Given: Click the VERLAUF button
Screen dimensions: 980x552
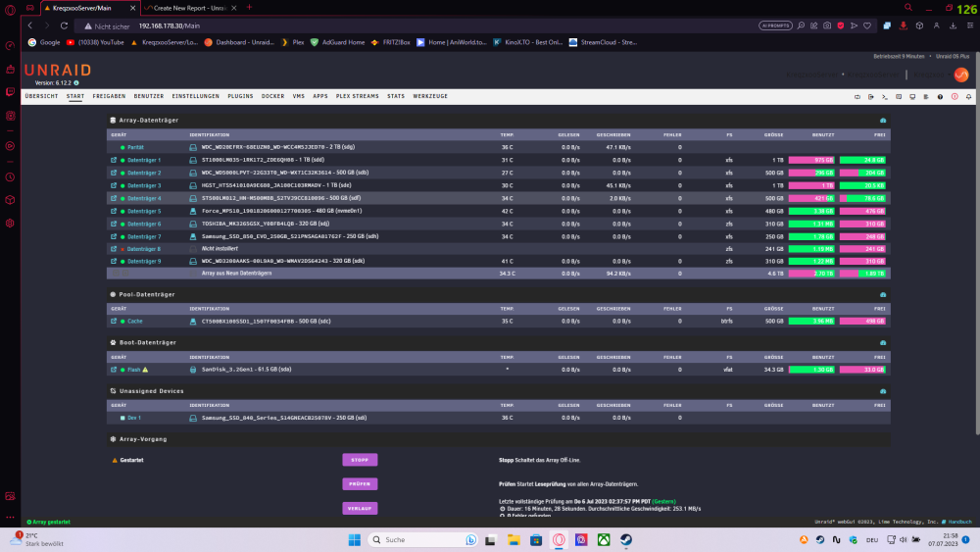Looking at the screenshot, I should [x=360, y=508].
